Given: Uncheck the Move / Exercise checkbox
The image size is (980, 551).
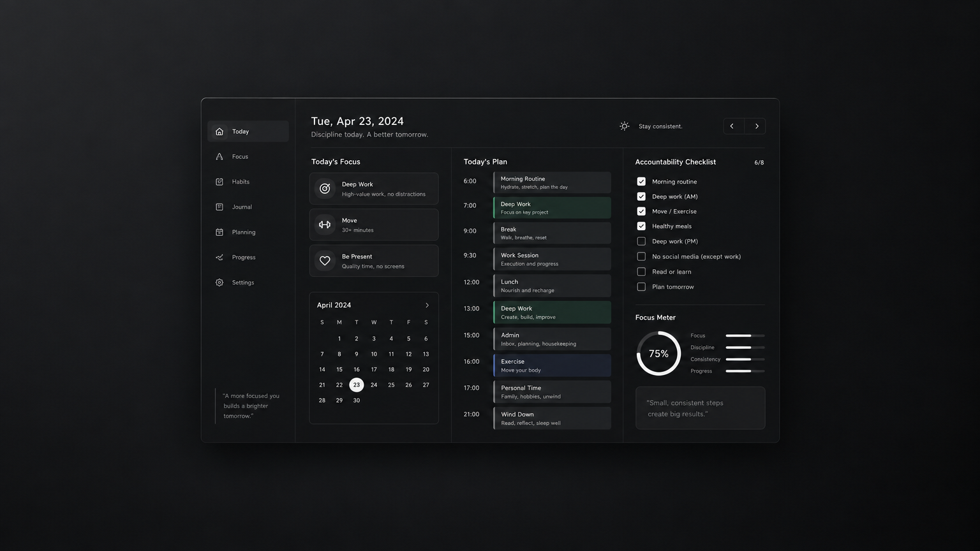Looking at the screenshot, I should (641, 211).
